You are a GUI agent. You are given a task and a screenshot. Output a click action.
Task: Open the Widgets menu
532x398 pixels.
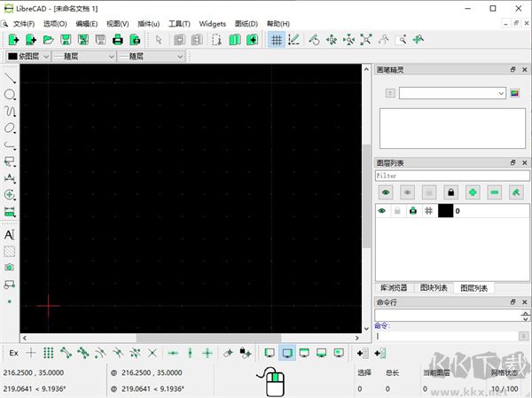213,24
